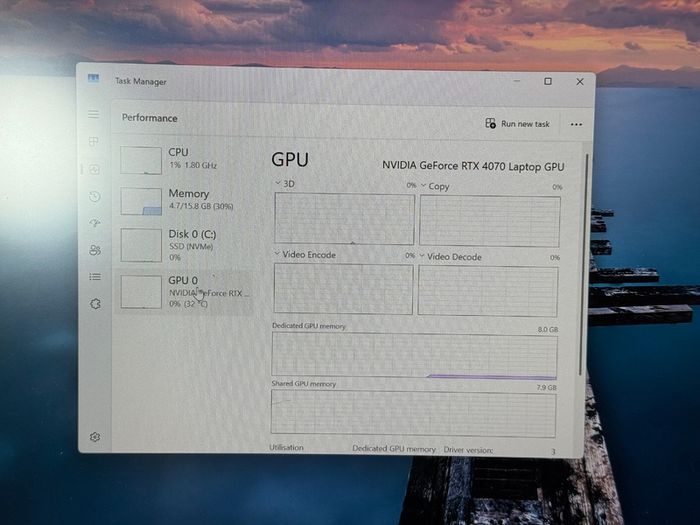Image resolution: width=700 pixels, height=525 pixels.
Task: Click the Run new task button
Action: (x=517, y=124)
